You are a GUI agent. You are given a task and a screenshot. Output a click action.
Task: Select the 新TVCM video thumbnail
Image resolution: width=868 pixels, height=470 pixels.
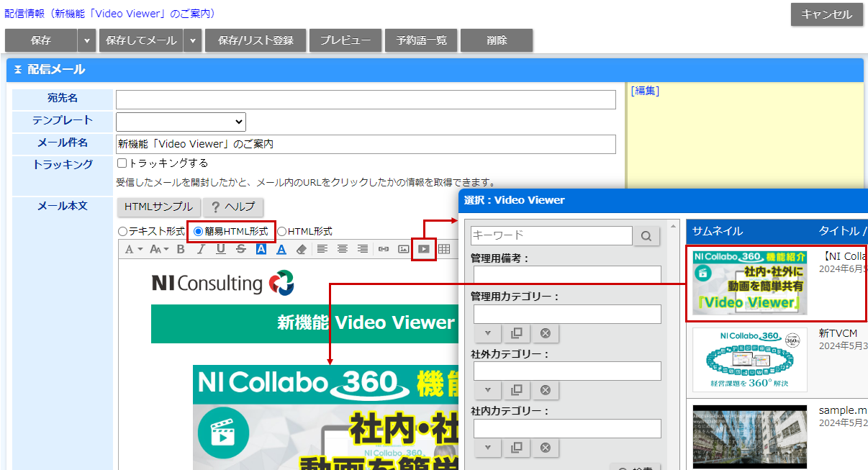pyautogui.click(x=750, y=360)
